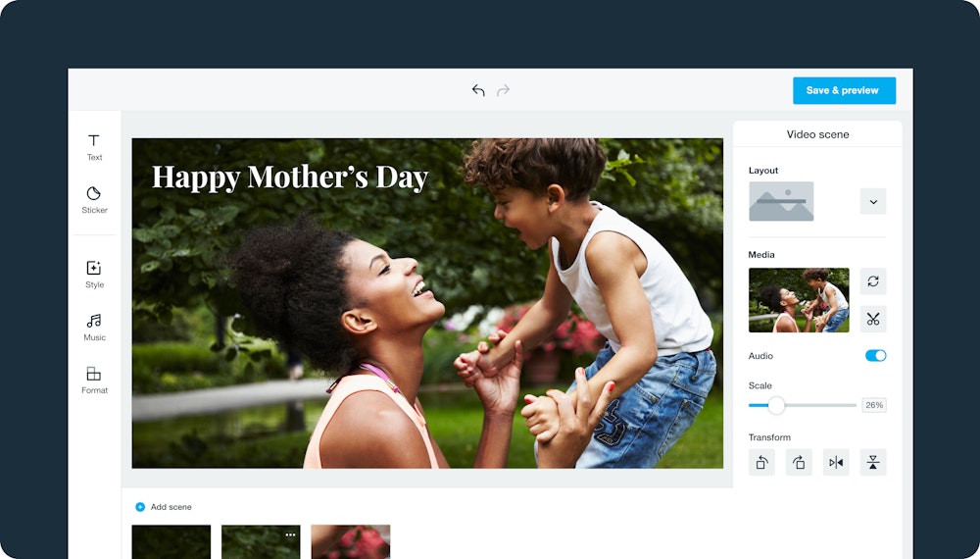This screenshot has height=559, width=980.
Task: Select the Text tool in sidebar
Action: click(94, 147)
